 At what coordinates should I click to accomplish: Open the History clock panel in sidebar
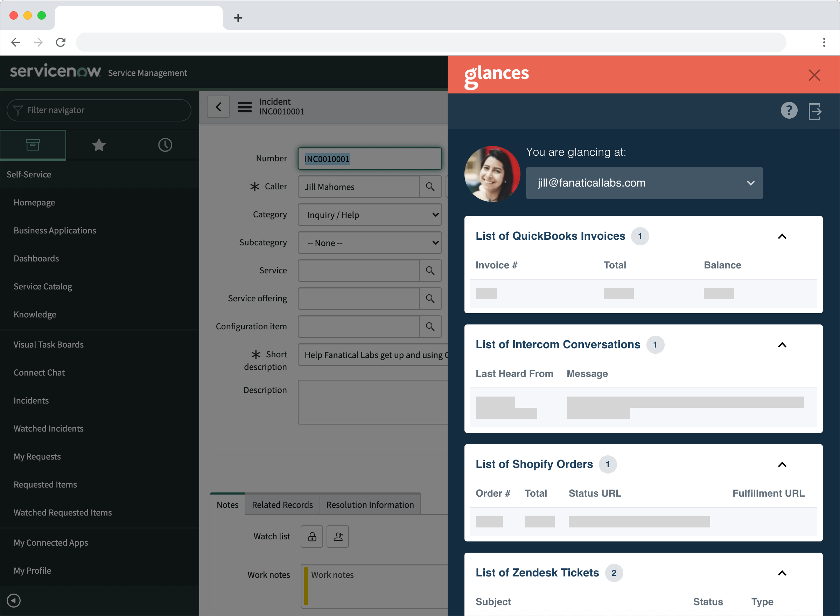(165, 145)
